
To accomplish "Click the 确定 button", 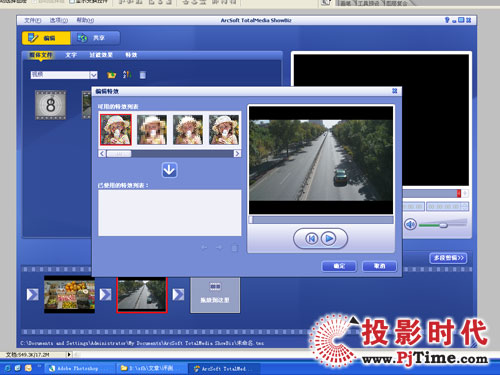I will [339, 266].
